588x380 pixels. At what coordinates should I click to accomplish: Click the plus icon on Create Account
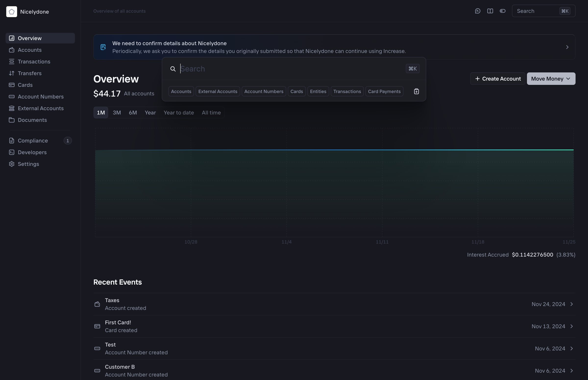tap(477, 79)
